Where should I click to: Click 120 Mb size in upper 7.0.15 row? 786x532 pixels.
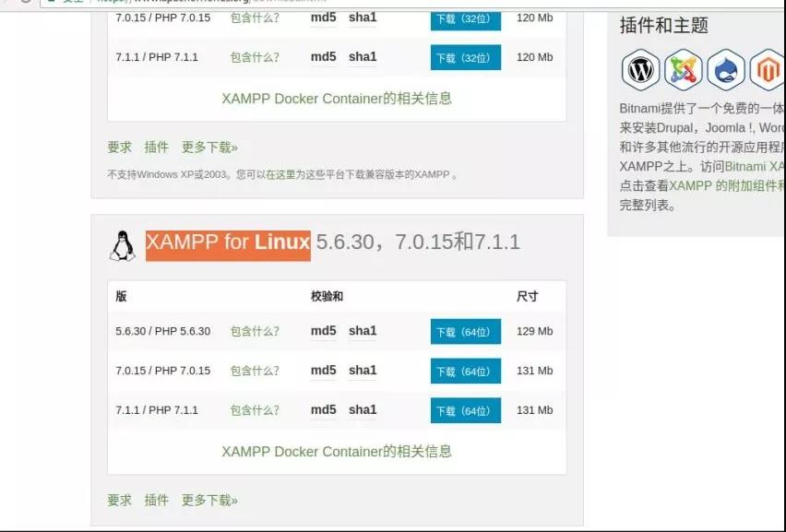(x=535, y=18)
